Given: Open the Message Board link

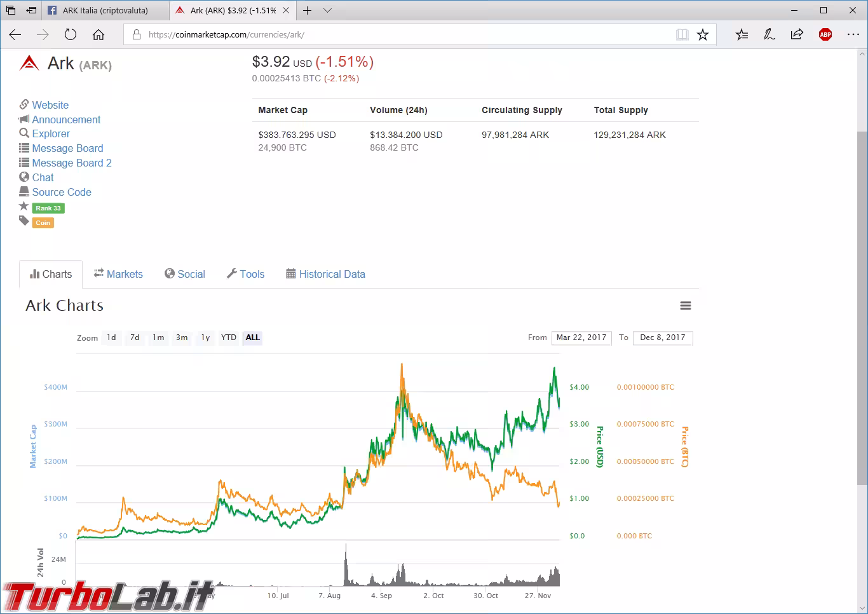Looking at the screenshot, I should (x=67, y=148).
